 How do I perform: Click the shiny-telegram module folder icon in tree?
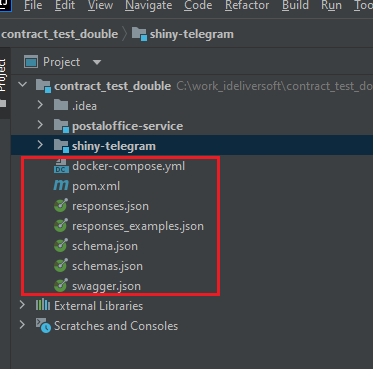point(61,146)
